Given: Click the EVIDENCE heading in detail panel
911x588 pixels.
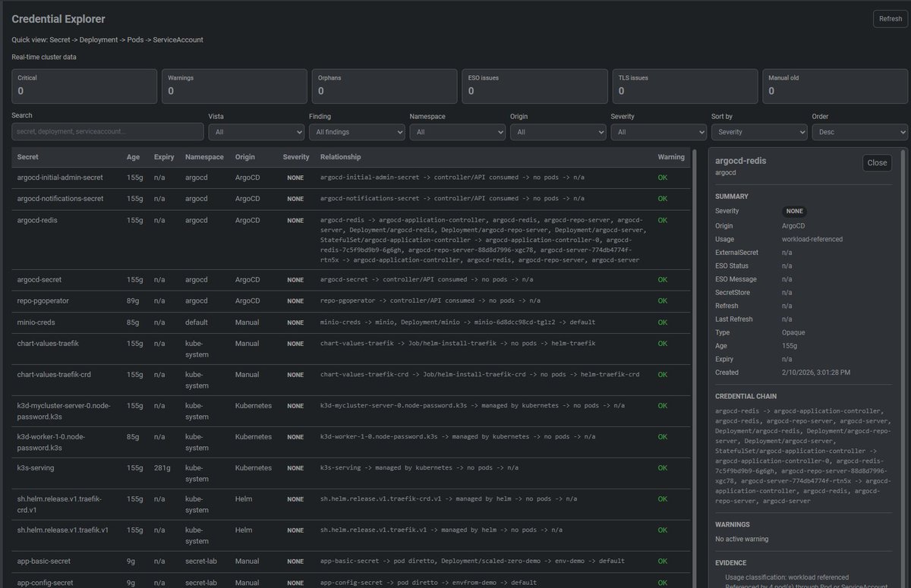Looking at the screenshot, I should pyautogui.click(x=731, y=563).
